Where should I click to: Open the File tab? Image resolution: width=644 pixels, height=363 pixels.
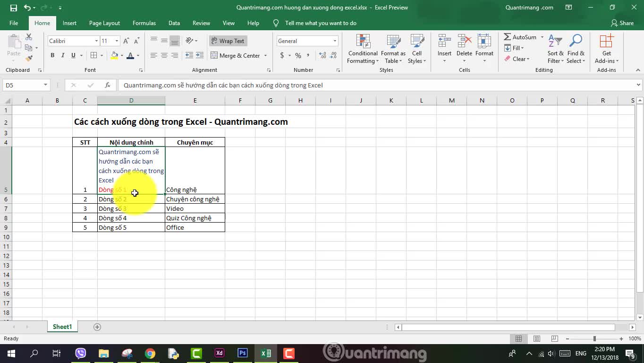(x=14, y=23)
